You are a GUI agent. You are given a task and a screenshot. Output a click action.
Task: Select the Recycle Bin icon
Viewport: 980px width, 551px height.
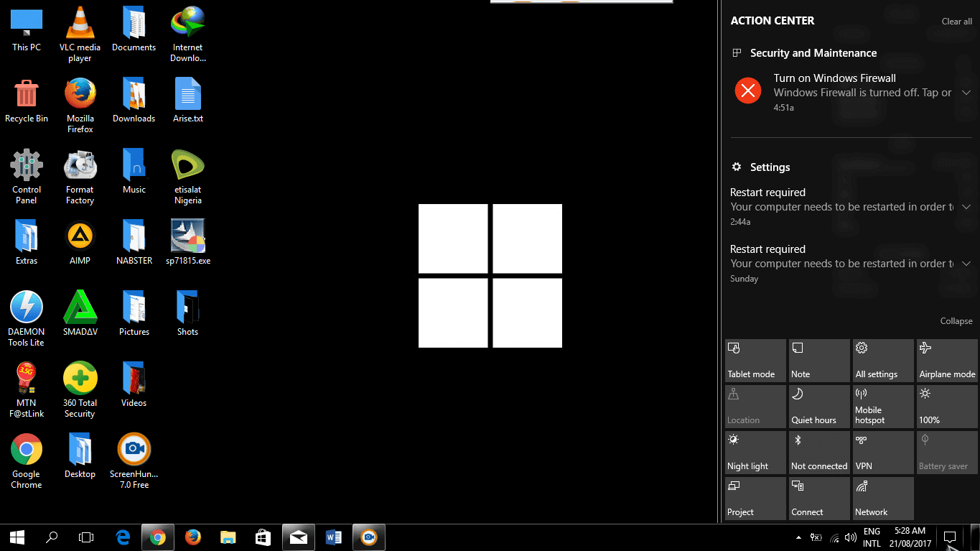coord(27,101)
